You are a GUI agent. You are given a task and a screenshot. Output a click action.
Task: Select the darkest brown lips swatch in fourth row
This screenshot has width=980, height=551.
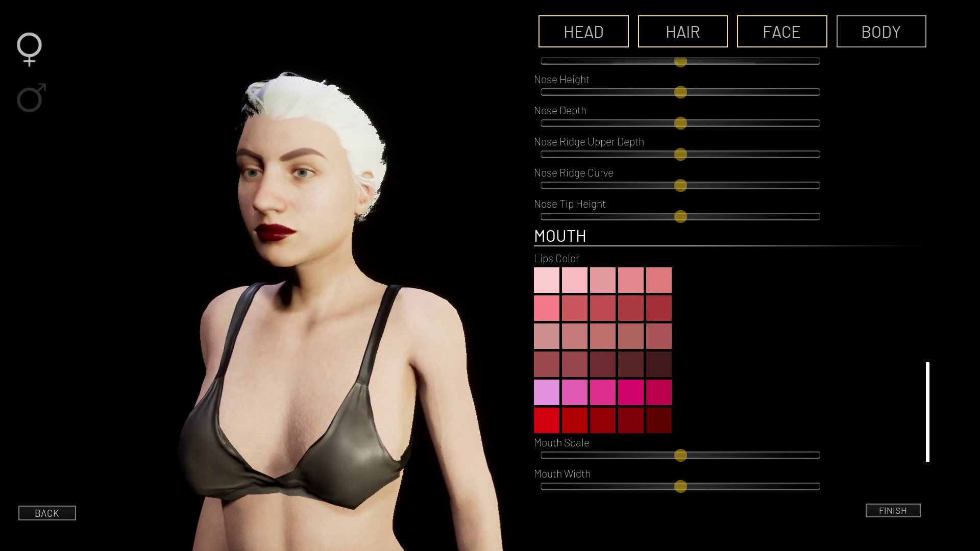tap(659, 364)
